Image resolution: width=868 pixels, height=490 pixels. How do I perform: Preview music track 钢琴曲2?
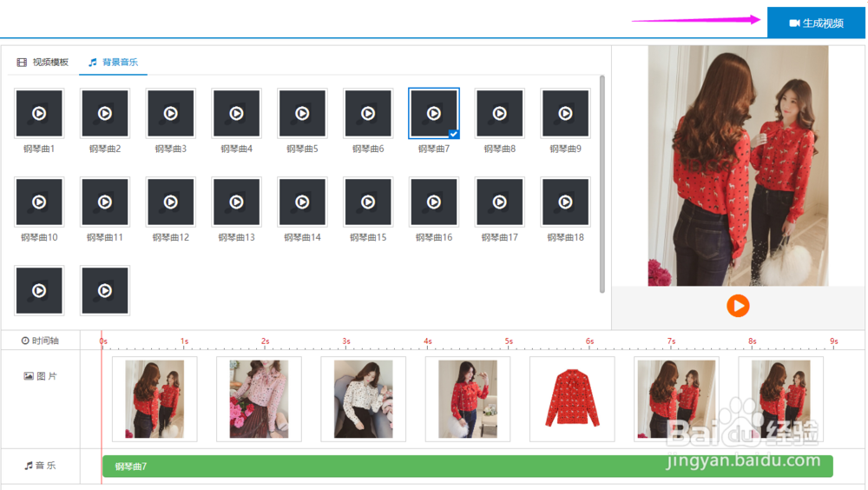105,113
